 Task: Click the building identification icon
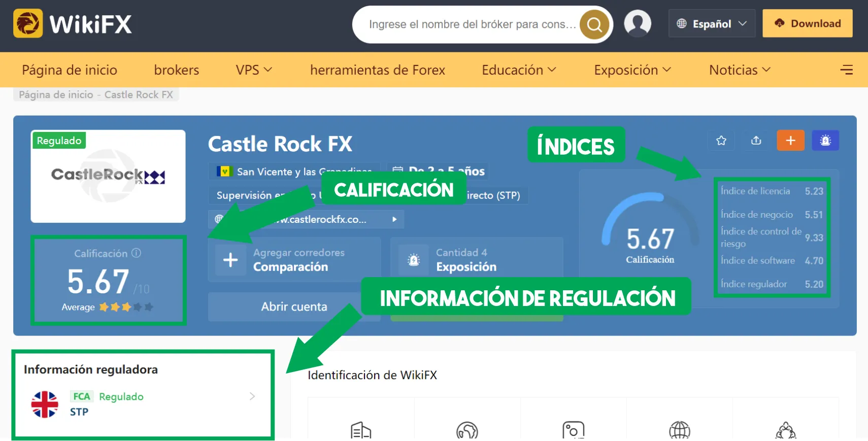click(x=361, y=430)
